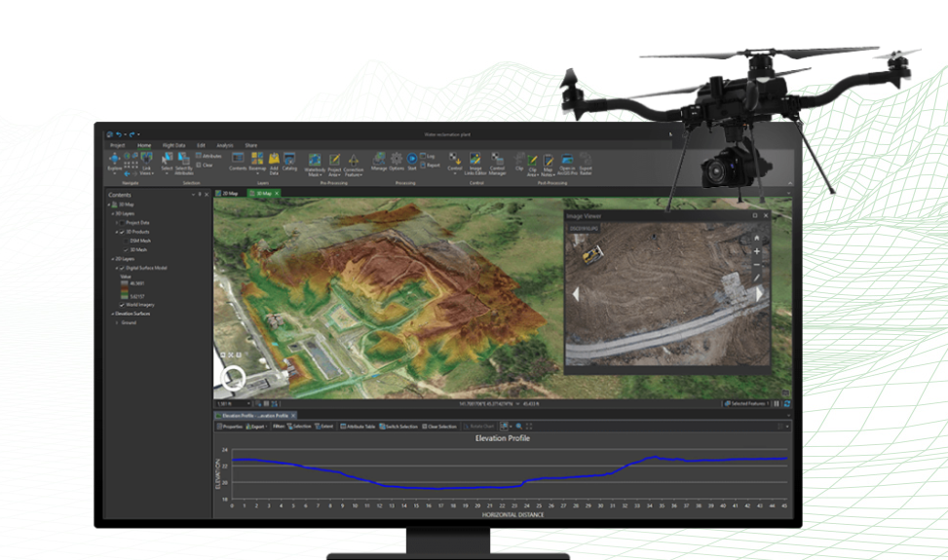
Task: Click the Control Manager icon
Action: [497, 161]
